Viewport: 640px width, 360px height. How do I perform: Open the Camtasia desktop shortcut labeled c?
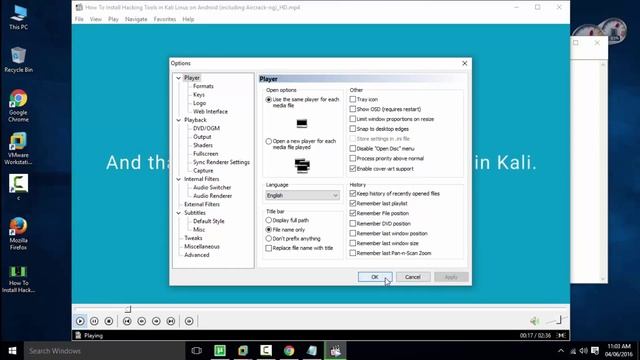point(18,187)
